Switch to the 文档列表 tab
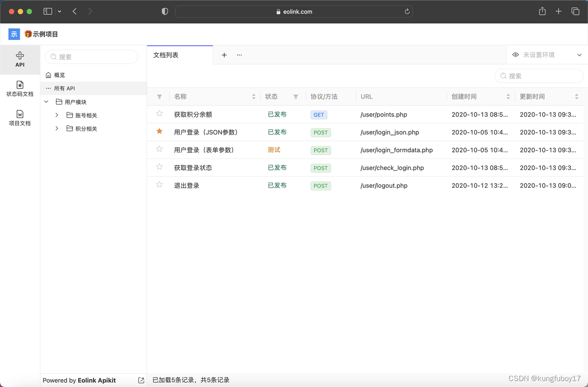This screenshot has width=588, height=387. (180, 55)
